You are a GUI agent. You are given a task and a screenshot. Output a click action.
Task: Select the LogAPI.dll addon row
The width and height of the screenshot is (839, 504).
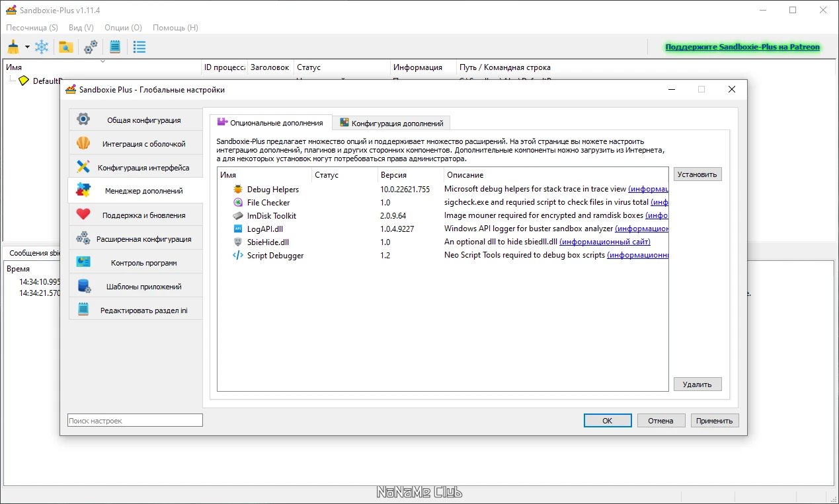pyautogui.click(x=443, y=229)
